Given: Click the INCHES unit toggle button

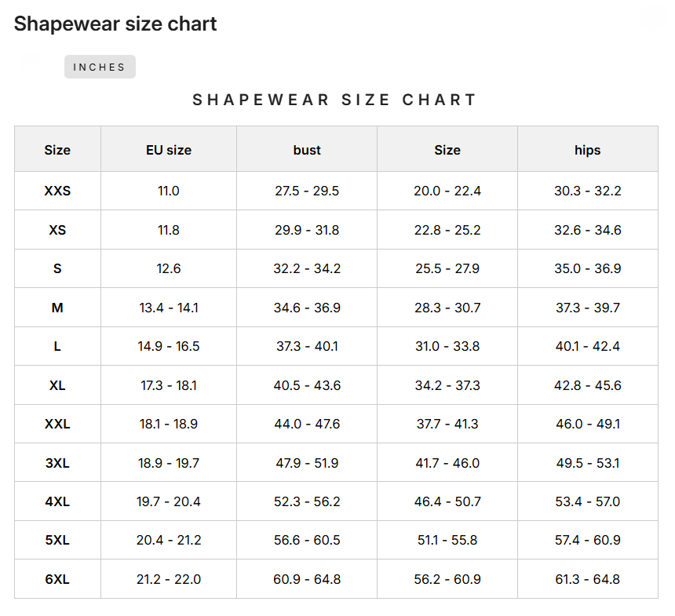Looking at the screenshot, I should tap(100, 67).
